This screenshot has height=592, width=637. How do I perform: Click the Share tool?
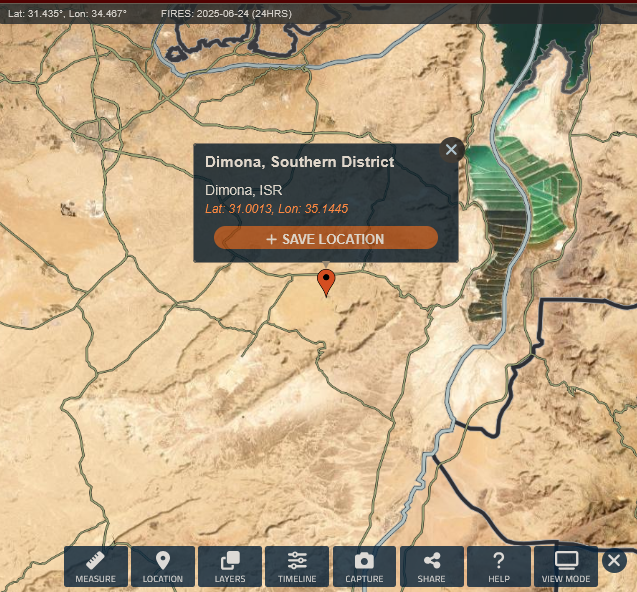tap(432, 566)
